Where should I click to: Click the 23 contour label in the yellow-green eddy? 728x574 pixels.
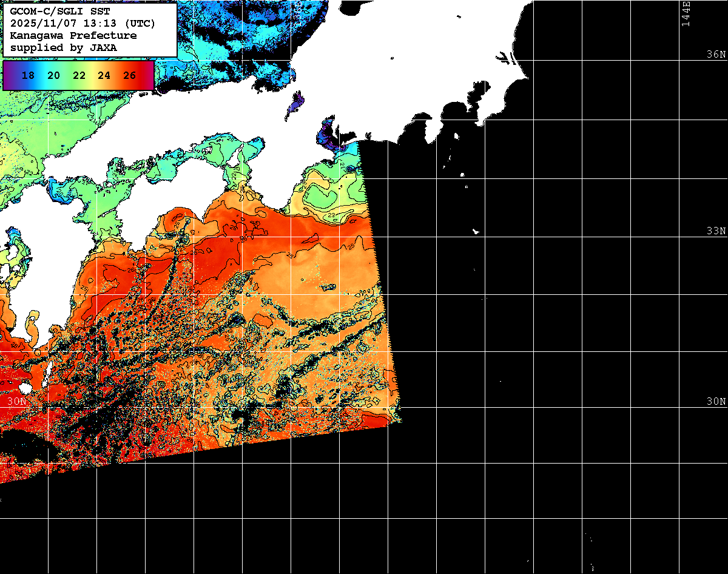pos(332,215)
